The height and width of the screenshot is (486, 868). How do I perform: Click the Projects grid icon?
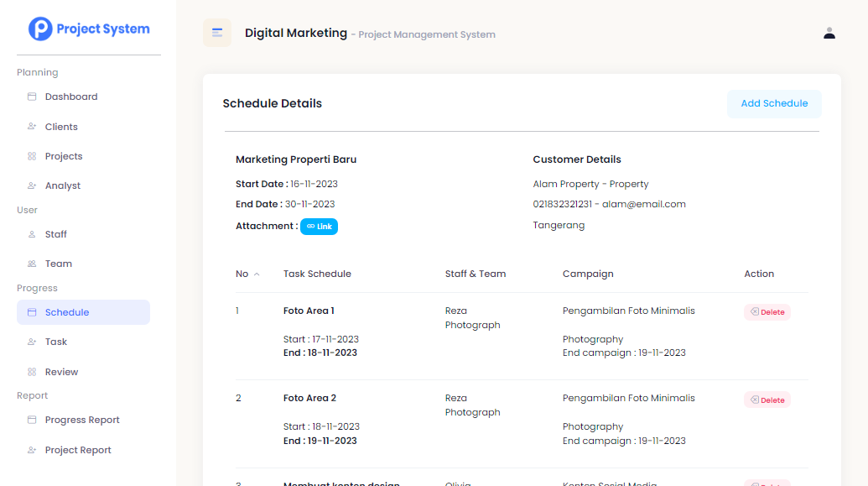coord(32,156)
